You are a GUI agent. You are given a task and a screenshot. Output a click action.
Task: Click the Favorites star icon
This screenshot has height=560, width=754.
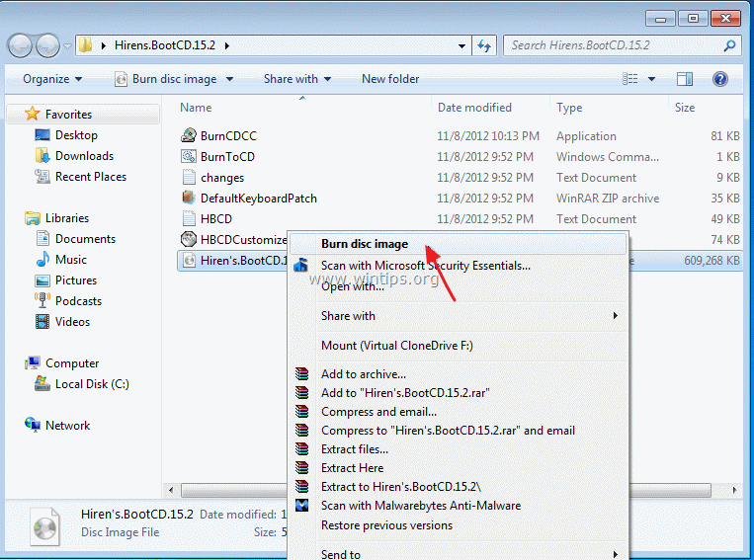click(x=33, y=114)
